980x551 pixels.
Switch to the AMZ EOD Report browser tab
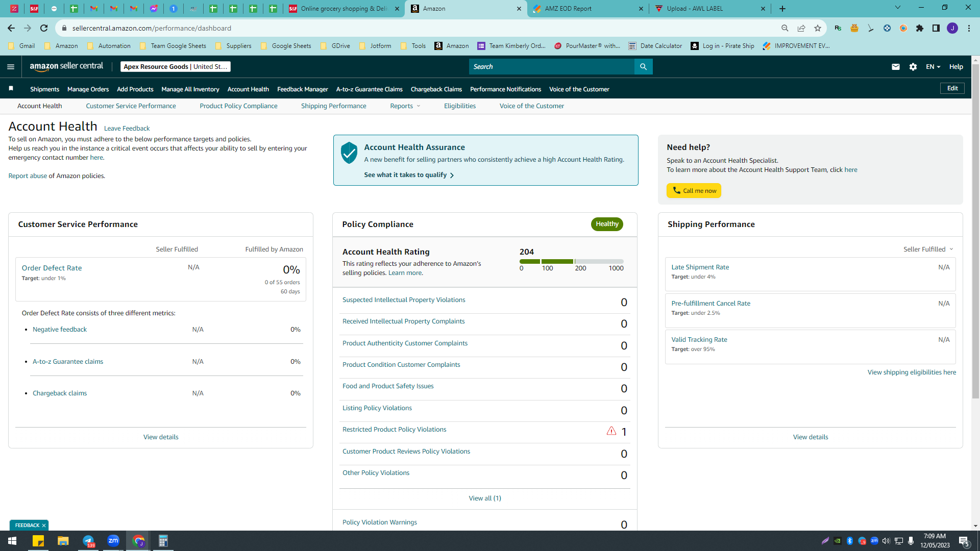point(587,9)
